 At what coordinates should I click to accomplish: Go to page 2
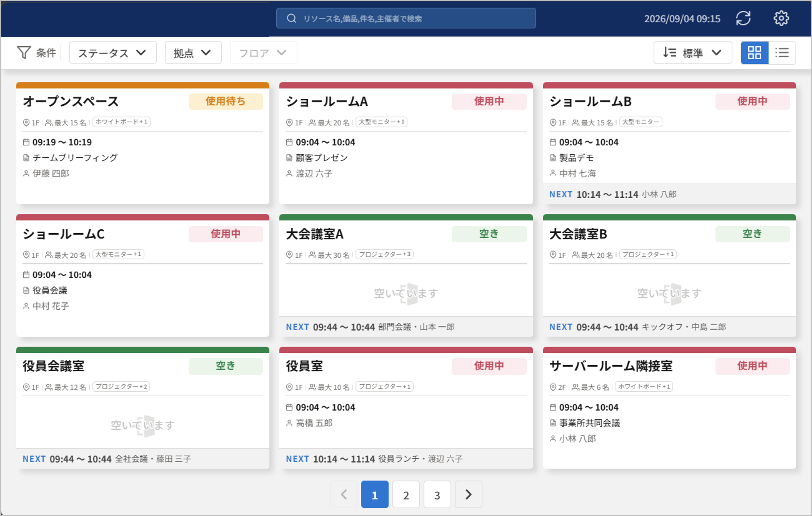pyautogui.click(x=406, y=495)
